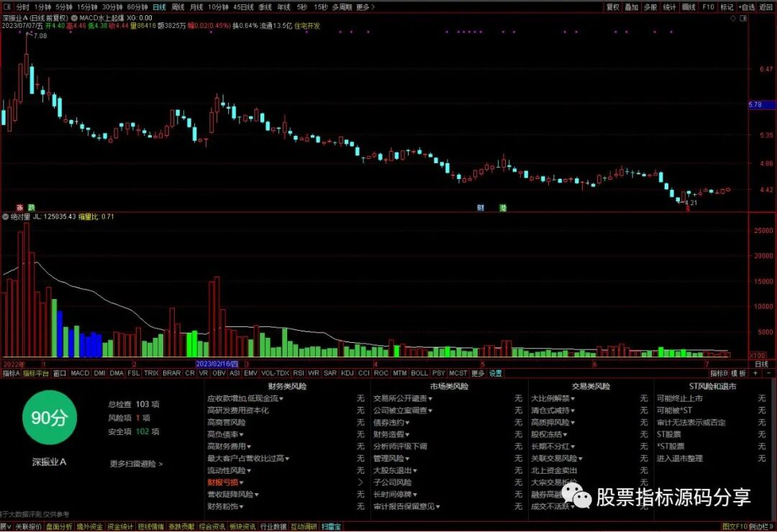777x532 pixels.
Task: Open the 盘面分析 bottom tab
Action: [59, 526]
